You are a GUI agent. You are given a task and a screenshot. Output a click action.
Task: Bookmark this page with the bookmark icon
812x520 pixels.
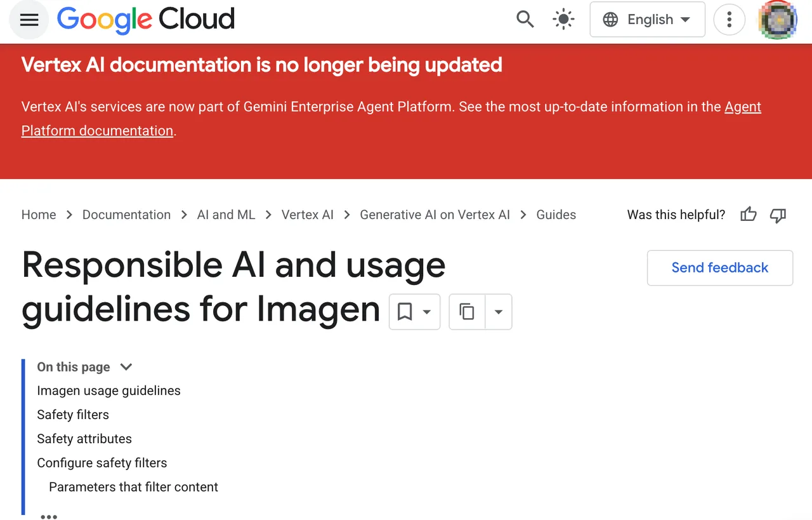pyautogui.click(x=405, y=312)
